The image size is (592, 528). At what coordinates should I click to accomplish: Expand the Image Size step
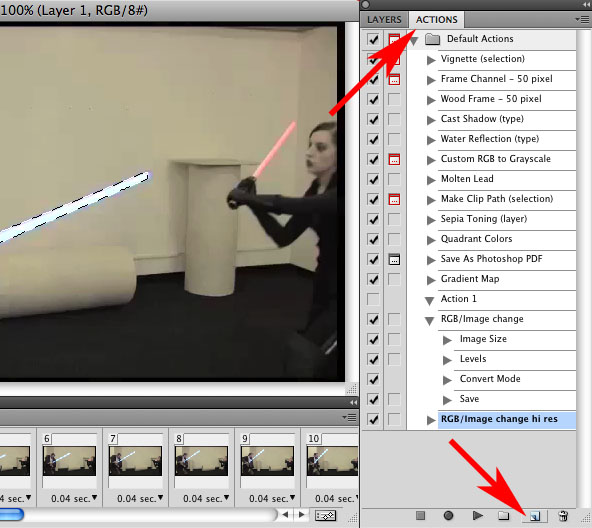(447, 340)
